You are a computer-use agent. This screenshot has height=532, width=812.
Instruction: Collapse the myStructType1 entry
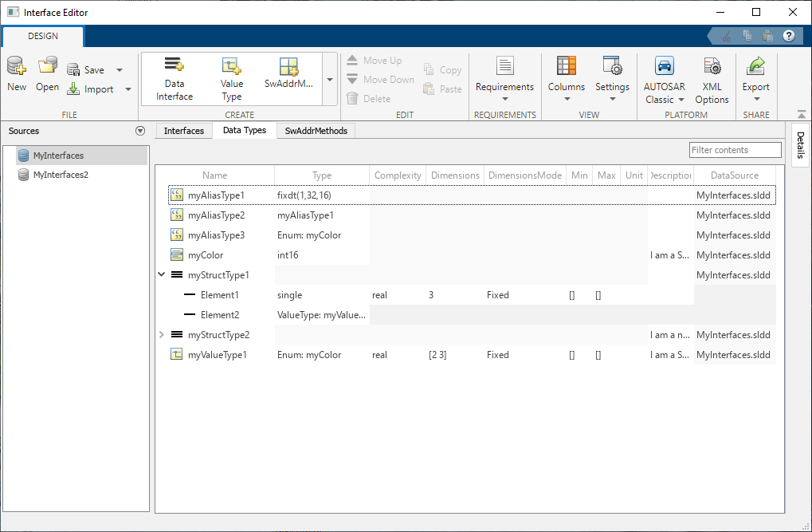(161, 274)
